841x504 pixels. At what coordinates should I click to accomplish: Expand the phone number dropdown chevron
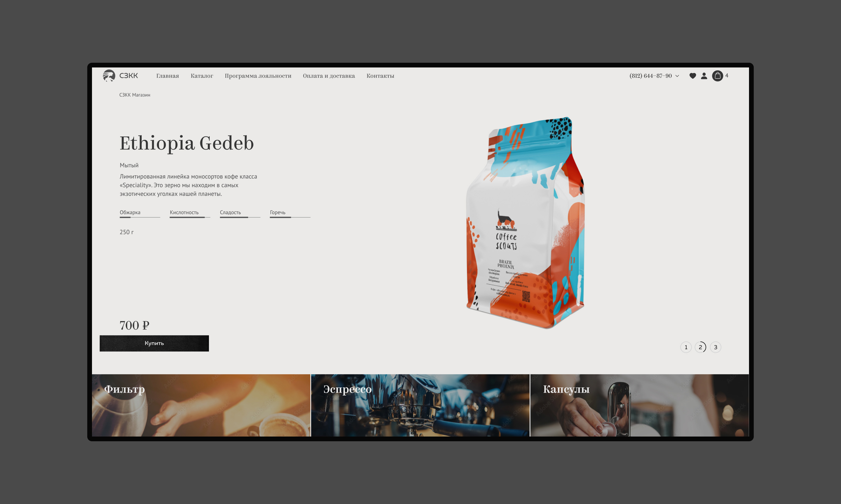pyautogui.click(x=677, y=76)
